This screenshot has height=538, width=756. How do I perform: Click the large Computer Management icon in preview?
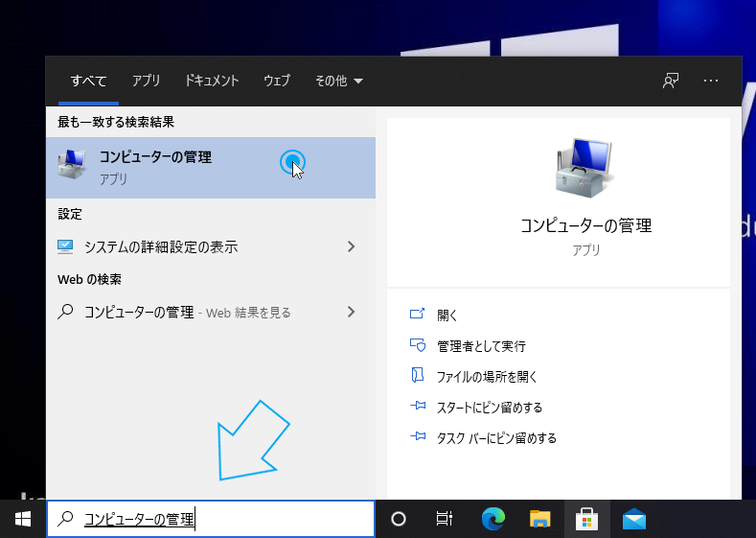[584, 168]
